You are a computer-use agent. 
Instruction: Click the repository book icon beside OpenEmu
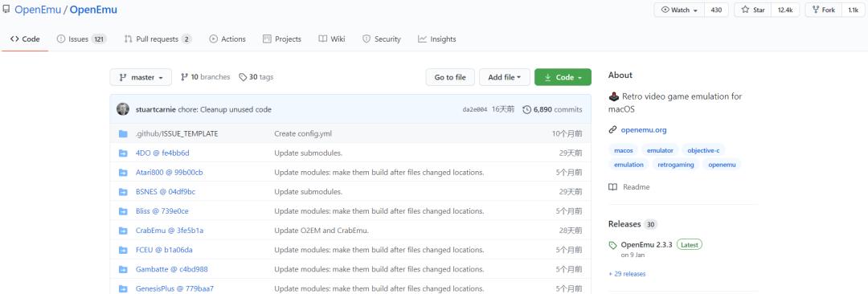pos(6,10)
